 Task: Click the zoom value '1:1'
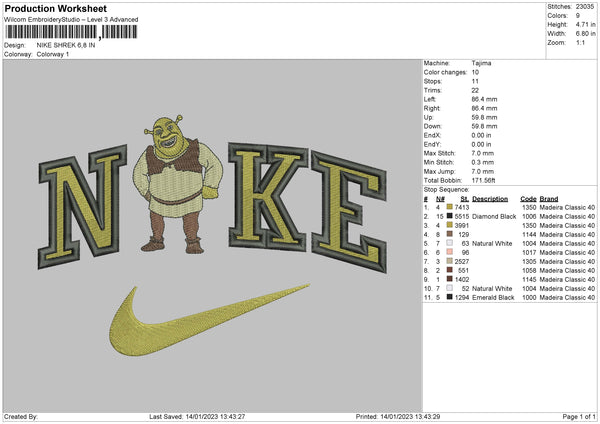point(580,42)
